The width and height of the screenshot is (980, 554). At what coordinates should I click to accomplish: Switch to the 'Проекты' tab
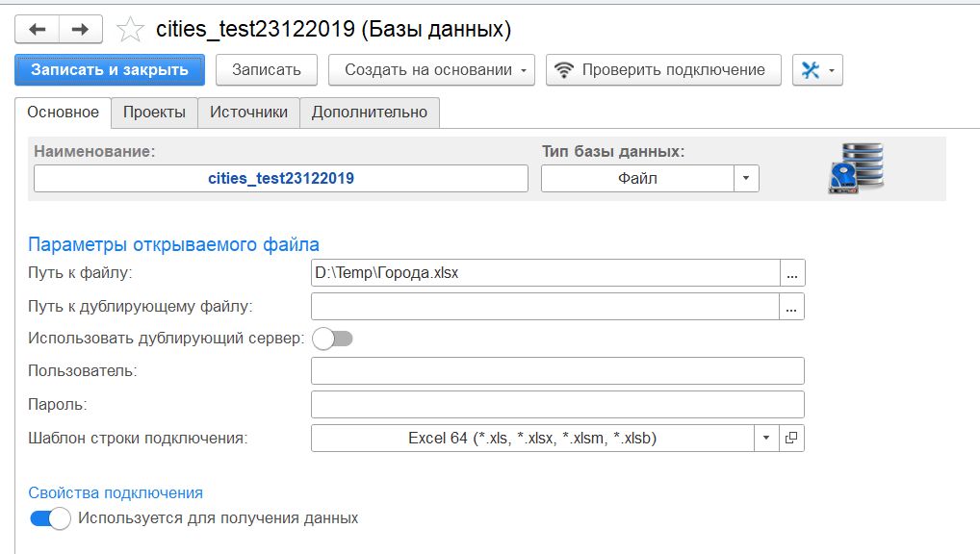[154, 113]
